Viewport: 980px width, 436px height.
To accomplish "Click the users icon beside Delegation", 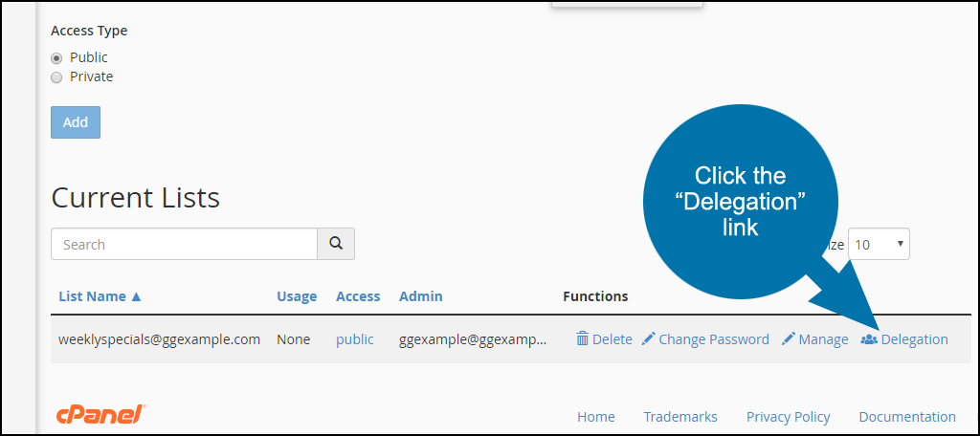I will 869,339.
